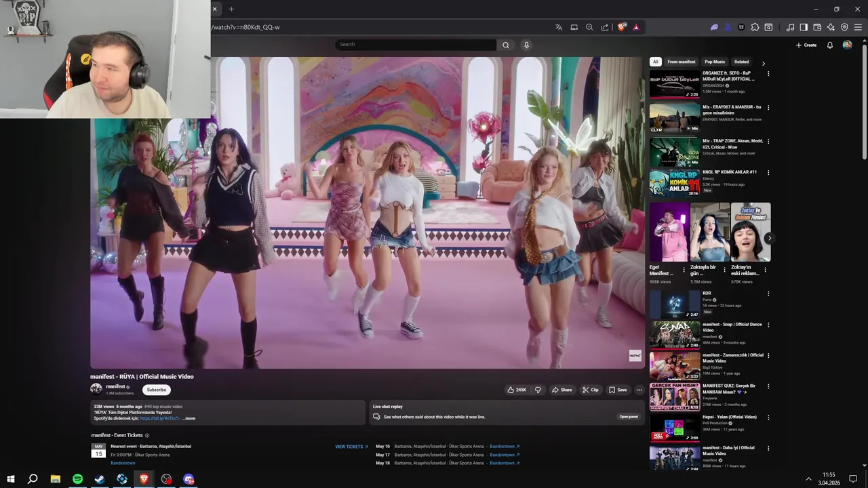Screen dimensions: 868x488
Task: Open options for KNGL RP KOMİK ANLAR #11
Action: coord(768,172)
